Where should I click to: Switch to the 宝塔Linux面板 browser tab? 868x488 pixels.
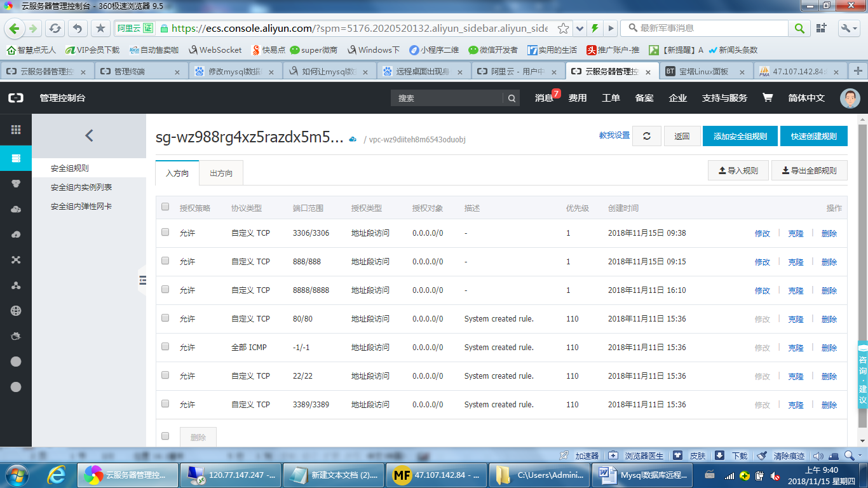(x=706, y=71)
